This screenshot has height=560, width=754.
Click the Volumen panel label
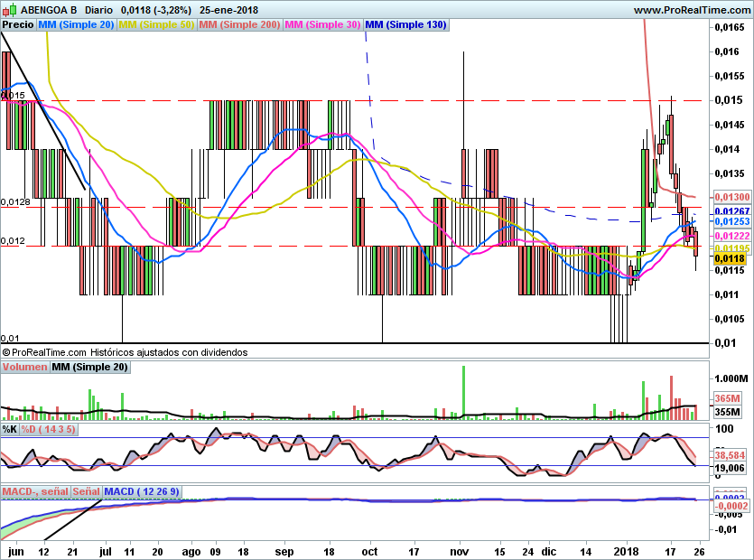[24, 368]
